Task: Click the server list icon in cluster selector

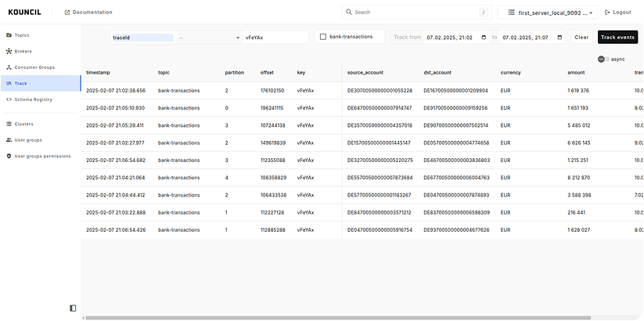Action: 511,13
